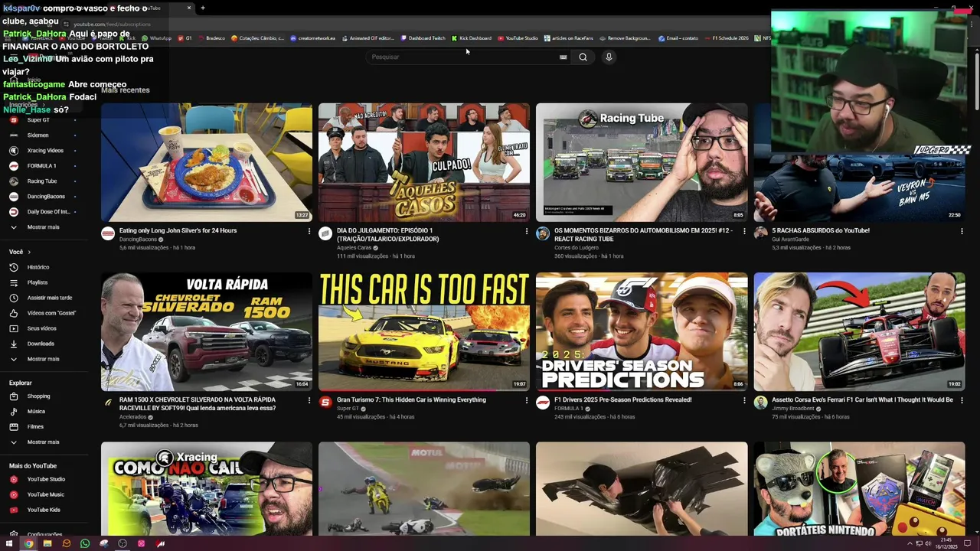
Task: Click DancingBacons avatar beside Long John Silver's video
Action: pyautogui.click(x=108, y=233)
